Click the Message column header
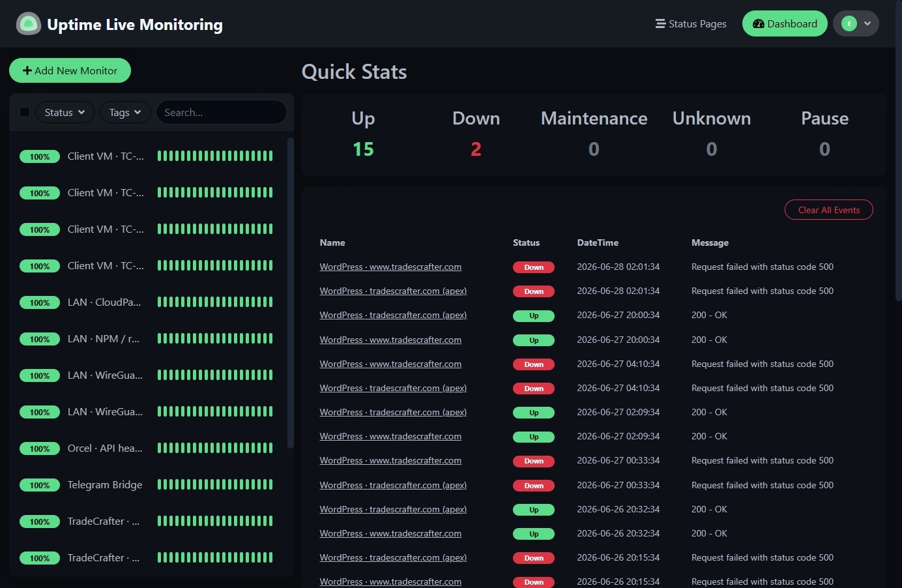Screen dimensions: 902x588 coord(710,243)
